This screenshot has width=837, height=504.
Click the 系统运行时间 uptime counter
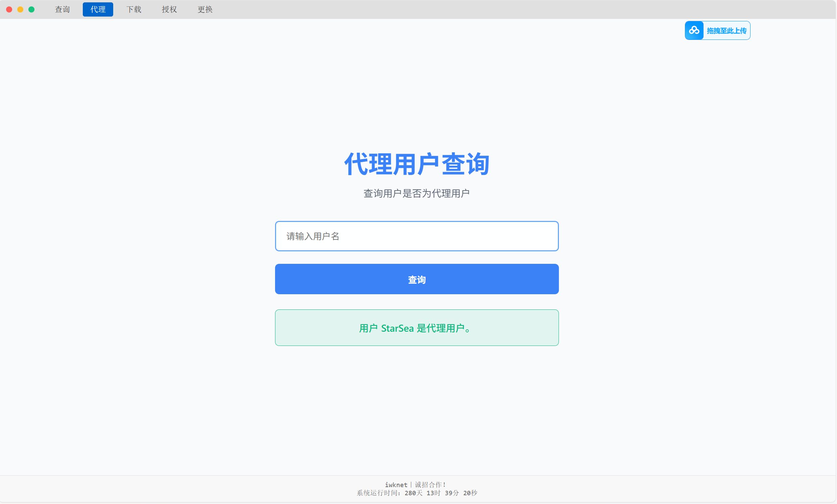(x=416, y=493)
